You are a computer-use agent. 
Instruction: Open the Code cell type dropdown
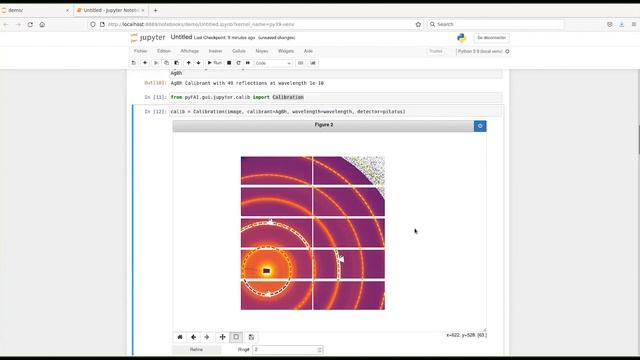pos(273,63)
